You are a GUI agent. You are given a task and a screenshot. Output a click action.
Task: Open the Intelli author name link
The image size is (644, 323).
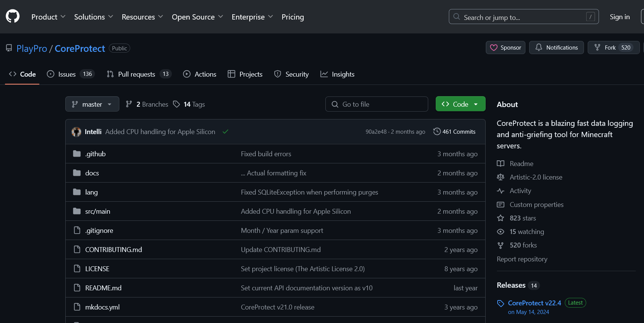tap(93, 132)
